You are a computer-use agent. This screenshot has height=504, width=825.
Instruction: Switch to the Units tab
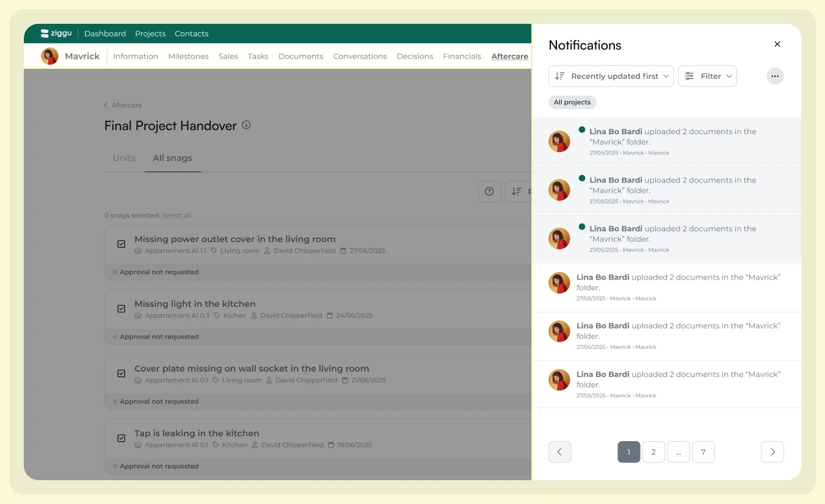(124, 158)
